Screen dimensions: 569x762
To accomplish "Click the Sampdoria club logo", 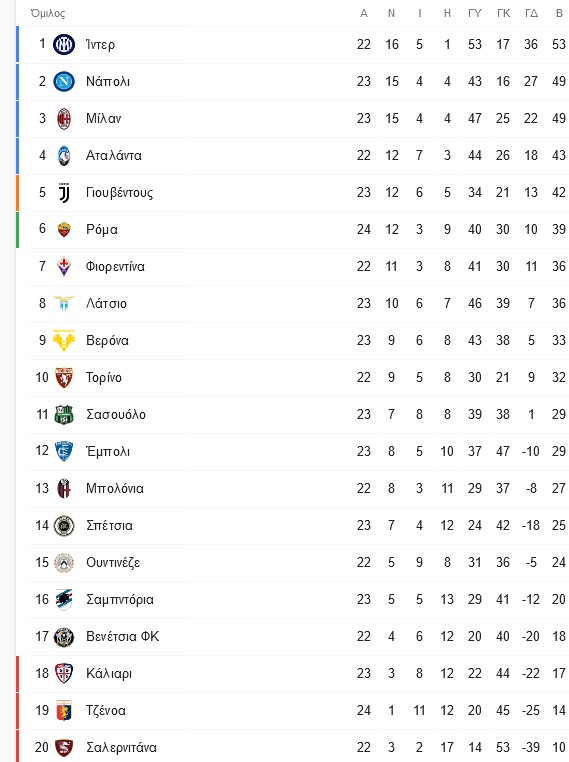I will tap(64, 600).
